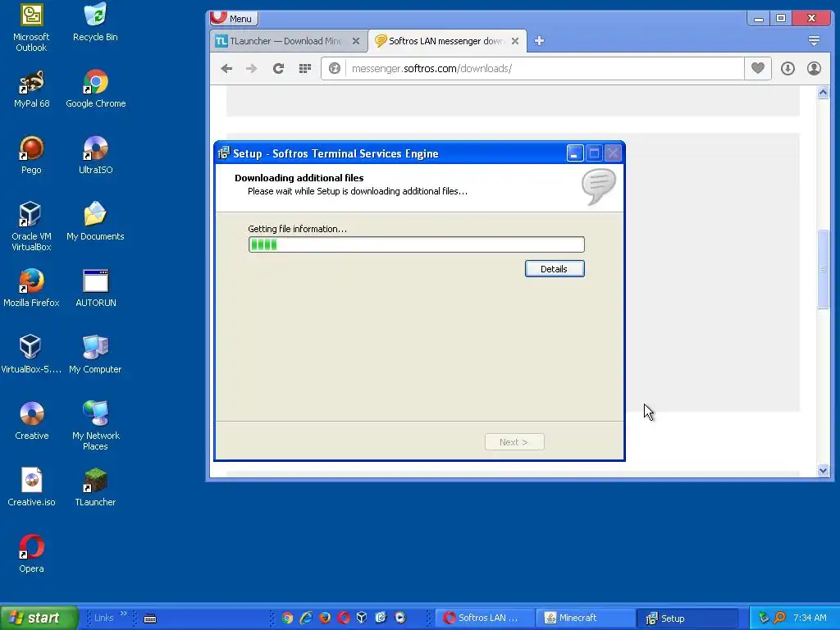Close the Softros LAN messenger tab

[x=515, y=41]
